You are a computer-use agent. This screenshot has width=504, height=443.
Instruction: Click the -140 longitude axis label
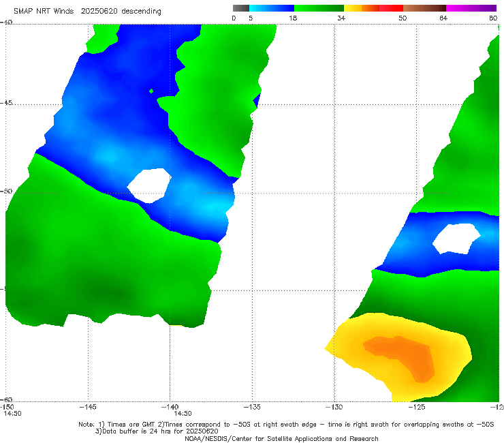click(x=170, y=407)
